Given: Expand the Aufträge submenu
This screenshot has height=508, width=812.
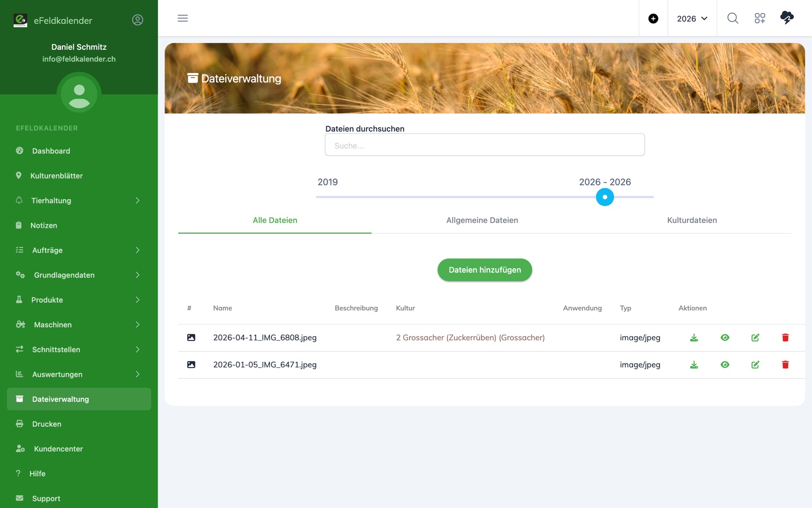Looking at the screenshot, I should (79, 250).
